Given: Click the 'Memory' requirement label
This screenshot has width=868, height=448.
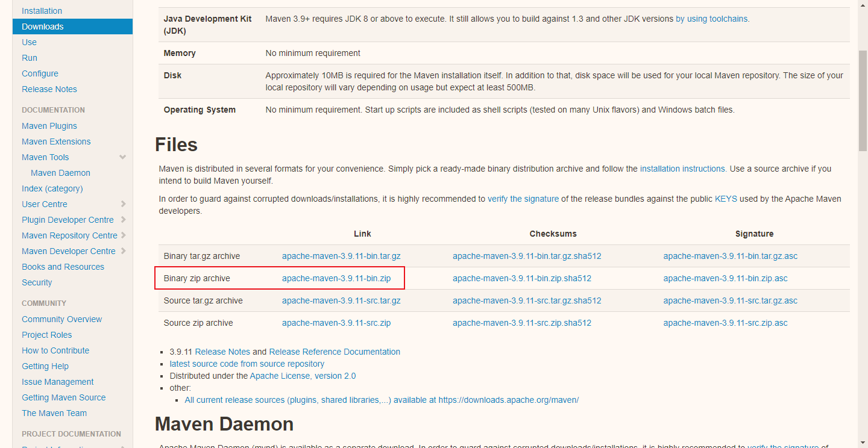Looking at the screenshot, I should click(x=180, y=53).
